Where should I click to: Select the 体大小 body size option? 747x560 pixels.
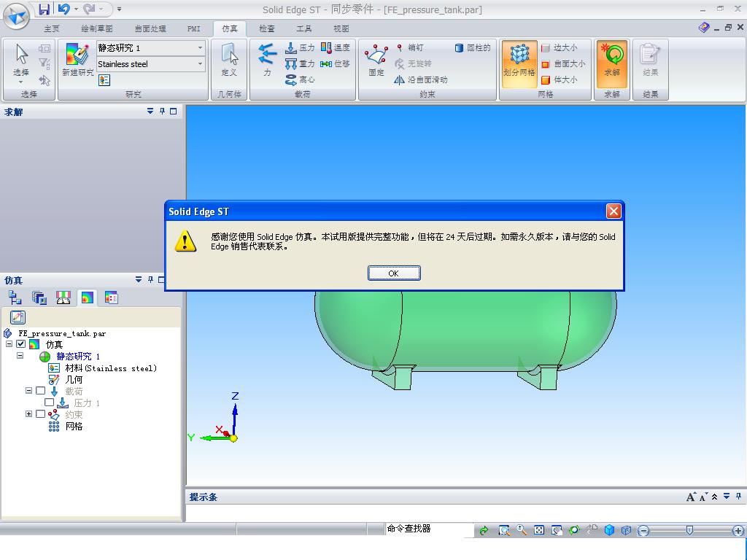(x=560, y=80)
